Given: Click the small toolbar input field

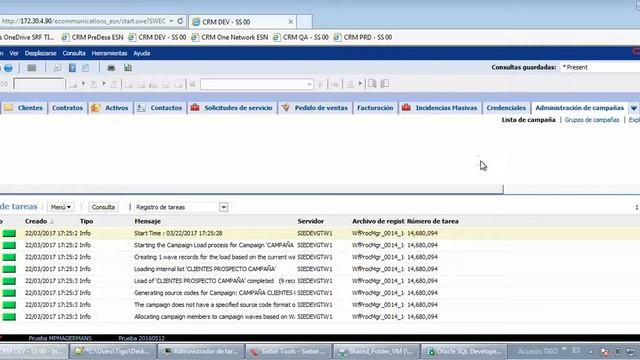Looking at the screenshot, I should [x=39, y=84].
